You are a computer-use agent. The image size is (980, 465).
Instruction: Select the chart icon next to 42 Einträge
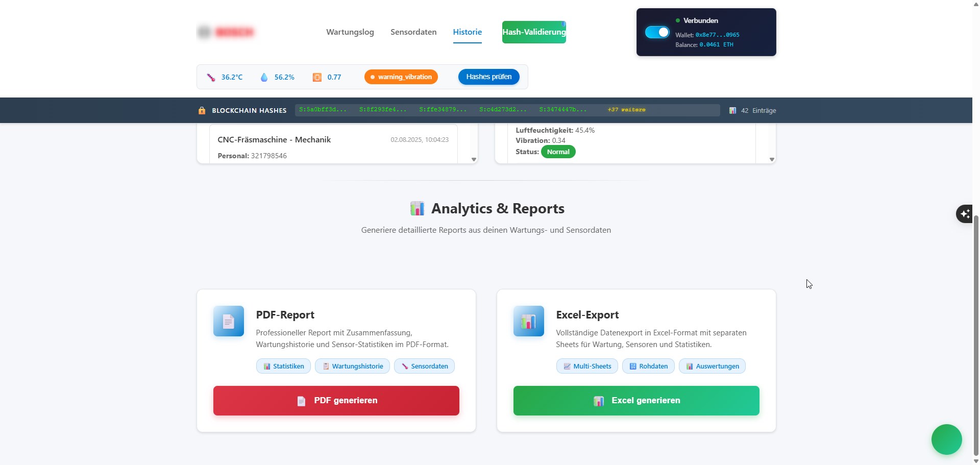733,110
